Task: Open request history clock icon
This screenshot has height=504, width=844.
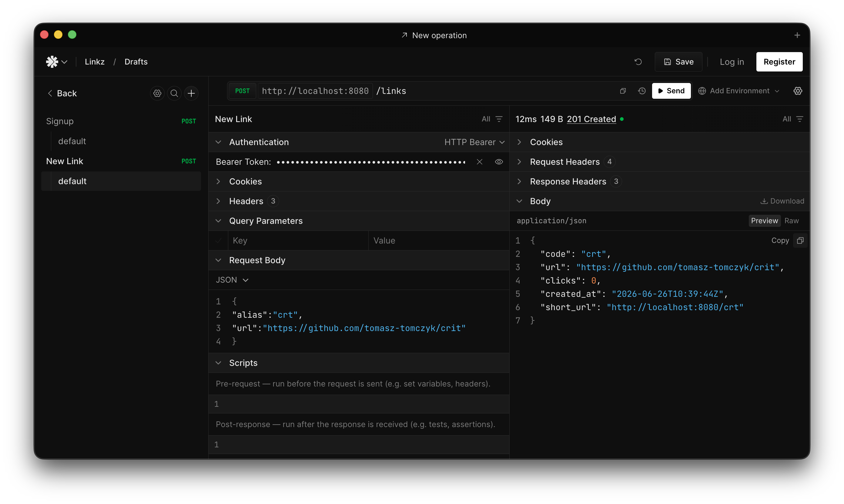Action: tap(641, 91)
